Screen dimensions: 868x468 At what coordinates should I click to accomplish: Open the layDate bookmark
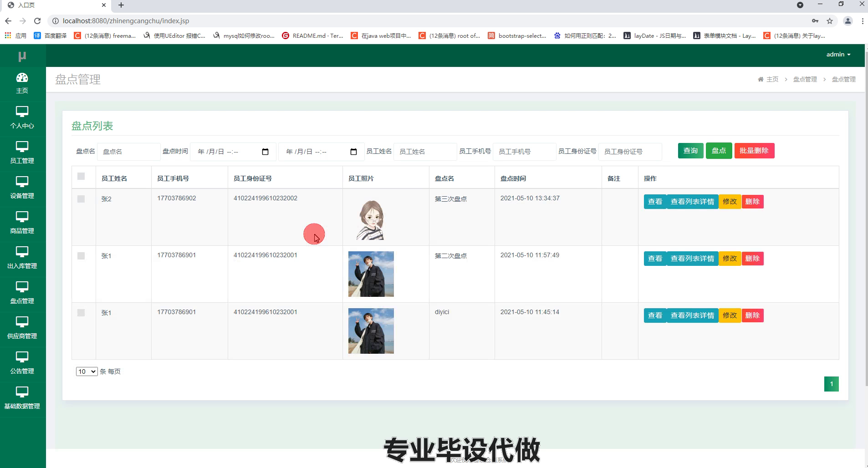click(x=655, y=36)
